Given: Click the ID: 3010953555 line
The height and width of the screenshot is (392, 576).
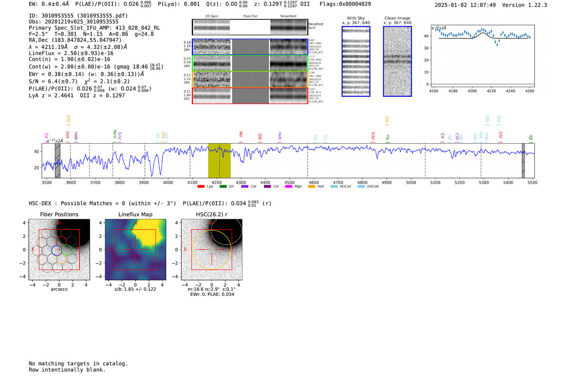Looking at the screenshot, I should click(78, 16).
